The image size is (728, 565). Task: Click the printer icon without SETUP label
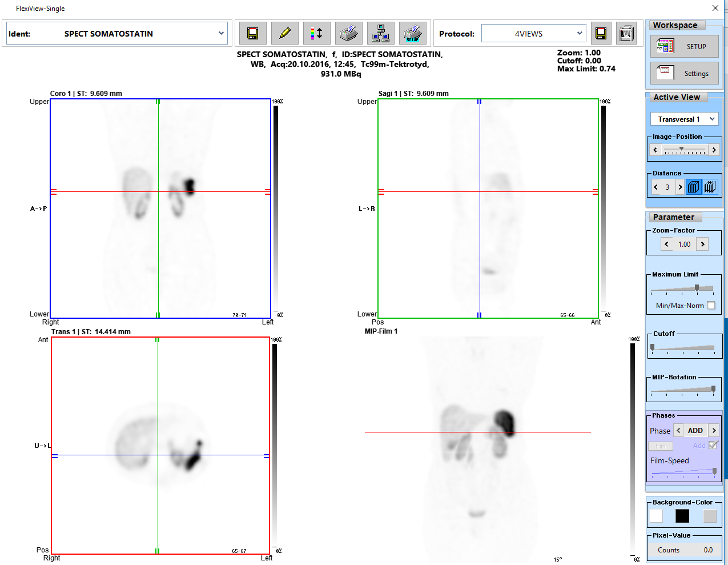point(348,34)
